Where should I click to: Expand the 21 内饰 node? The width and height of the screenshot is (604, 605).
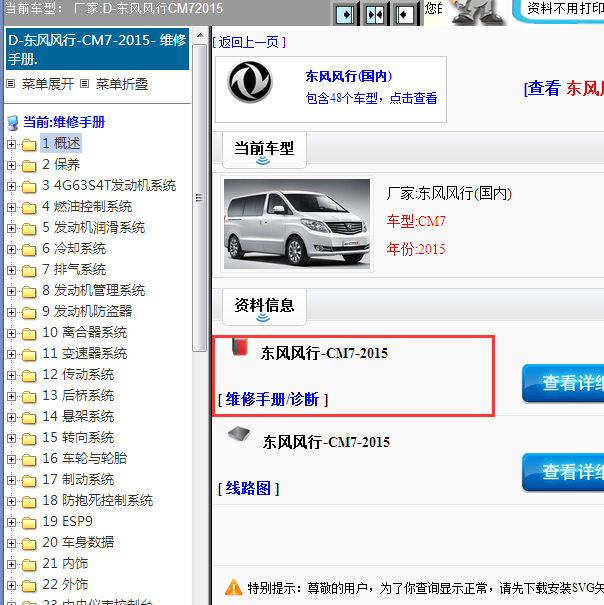point(11,564)
